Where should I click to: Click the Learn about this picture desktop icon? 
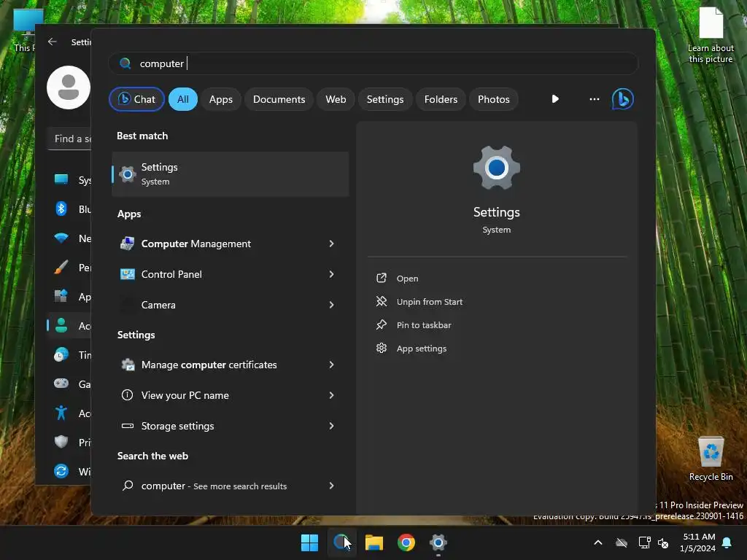tap(711, 35)
